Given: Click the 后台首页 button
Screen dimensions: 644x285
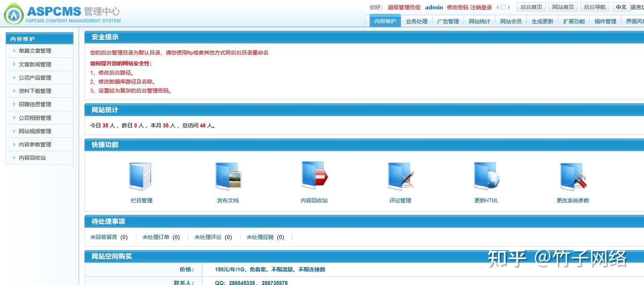Looking at the screenshot, I should pos(531,7).
